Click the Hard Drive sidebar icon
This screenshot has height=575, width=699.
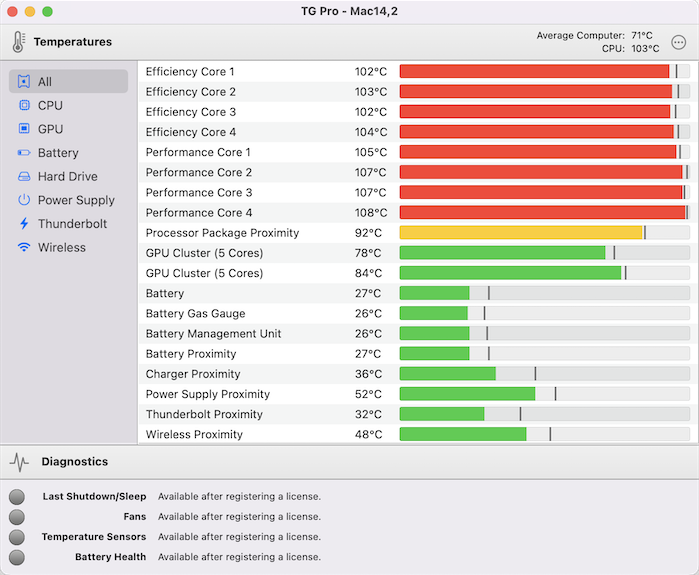coord(24,177)
